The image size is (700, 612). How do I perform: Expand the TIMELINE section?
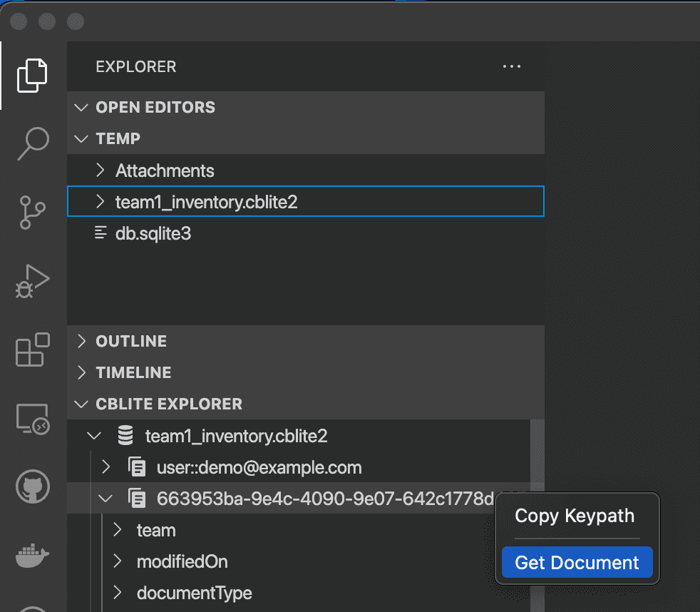[81, 372]
